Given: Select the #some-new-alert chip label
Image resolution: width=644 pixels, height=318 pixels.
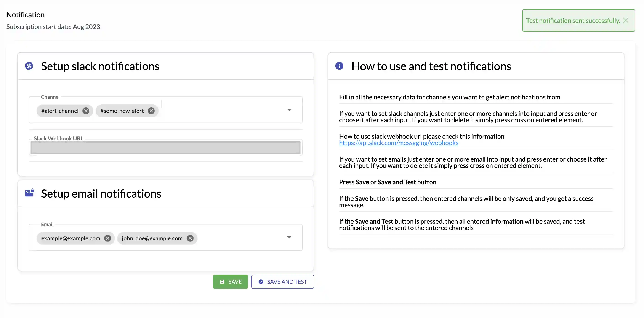Looking at the screenshot, I should [x=122, y=111].
